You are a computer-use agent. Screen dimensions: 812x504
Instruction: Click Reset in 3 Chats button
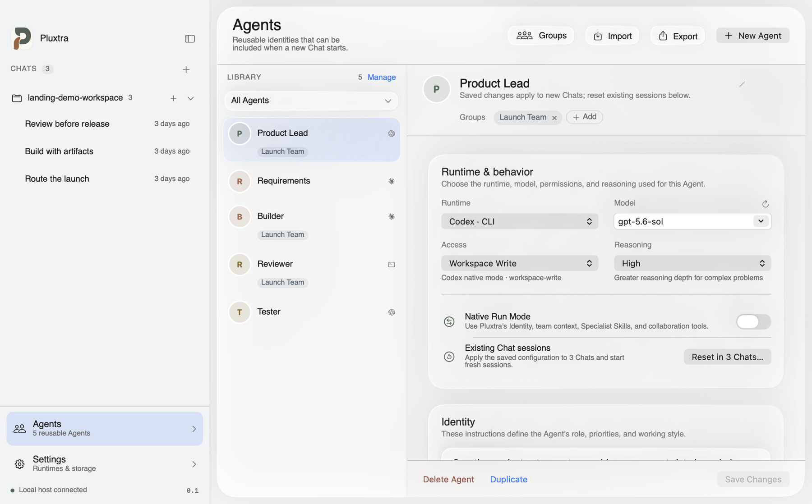[x=727, y=357]
